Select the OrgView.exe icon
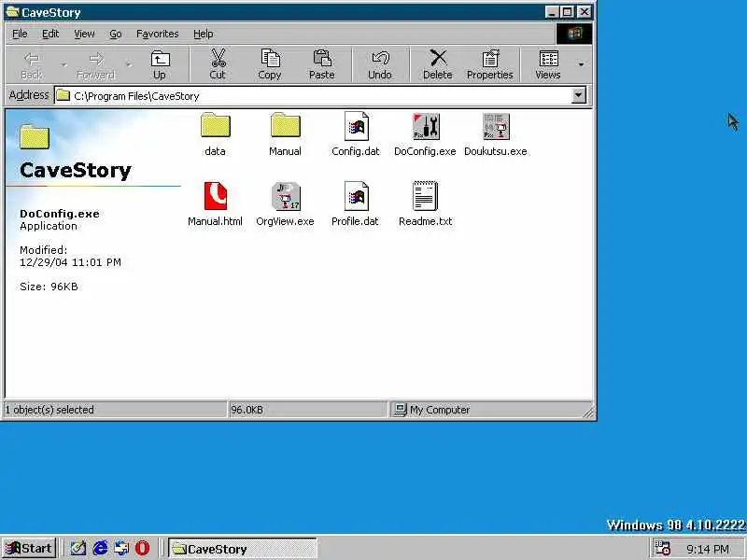747x560 pixels. 286,196
